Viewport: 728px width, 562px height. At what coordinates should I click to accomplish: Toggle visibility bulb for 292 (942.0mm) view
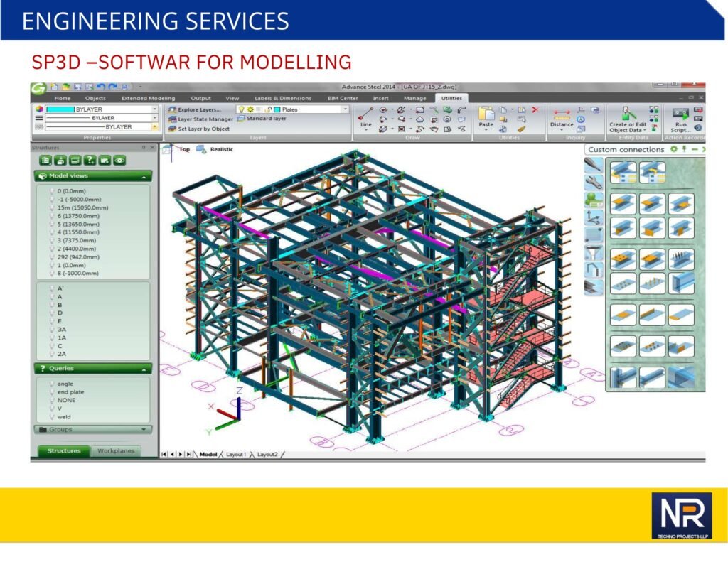52,256
